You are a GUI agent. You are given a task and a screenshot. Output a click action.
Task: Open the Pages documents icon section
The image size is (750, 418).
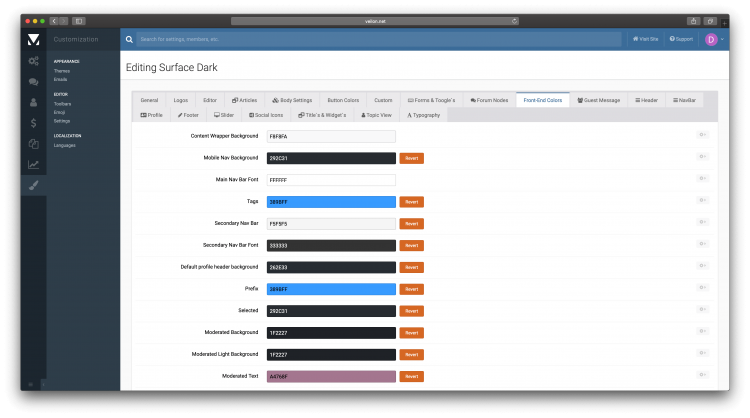33,144
